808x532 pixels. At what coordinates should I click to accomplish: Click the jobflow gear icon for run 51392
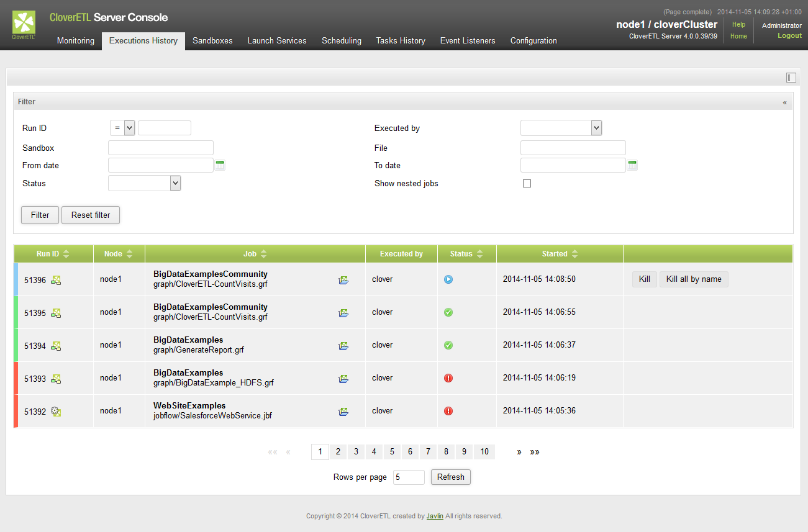(56, 412)
